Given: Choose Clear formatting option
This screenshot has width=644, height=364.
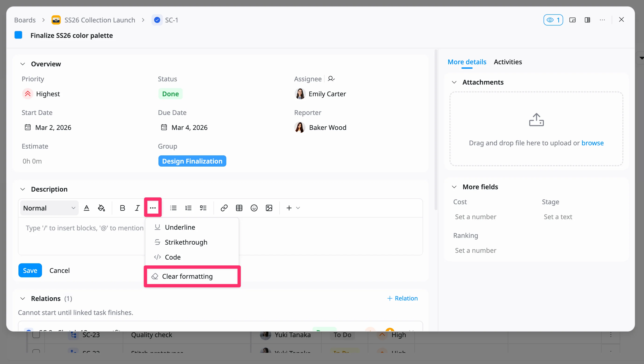Looking at the screenshot, I should tap(192, 276).
